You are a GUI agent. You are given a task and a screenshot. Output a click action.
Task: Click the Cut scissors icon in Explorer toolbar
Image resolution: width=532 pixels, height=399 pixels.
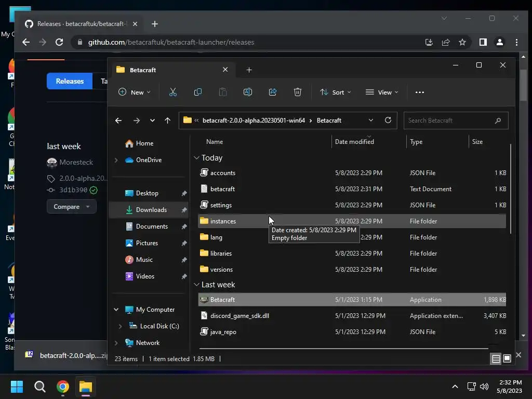172,92
